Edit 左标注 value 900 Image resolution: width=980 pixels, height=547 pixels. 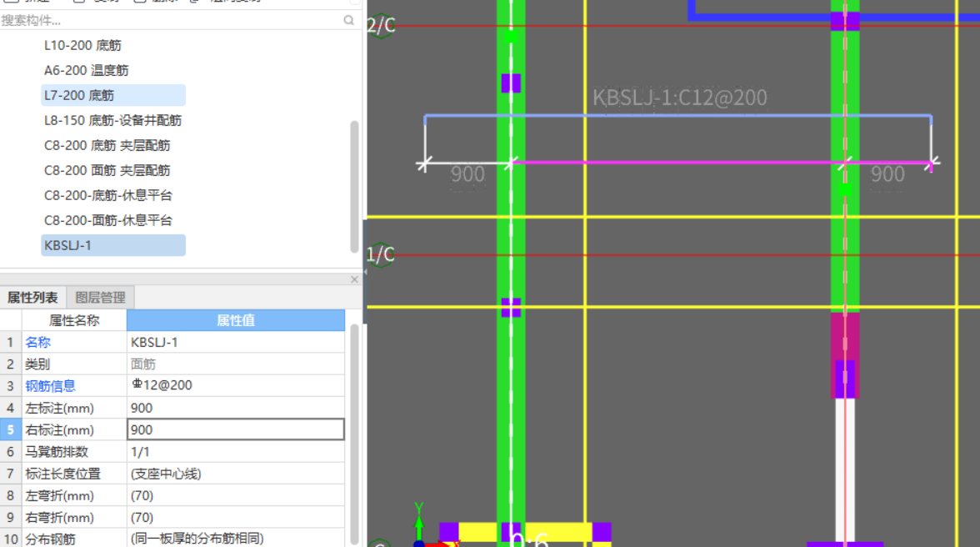point(236,409)
